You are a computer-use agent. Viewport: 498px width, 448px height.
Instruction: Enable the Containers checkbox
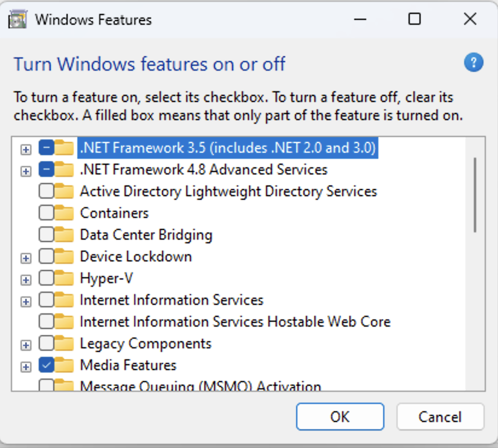tap(47, 213)
